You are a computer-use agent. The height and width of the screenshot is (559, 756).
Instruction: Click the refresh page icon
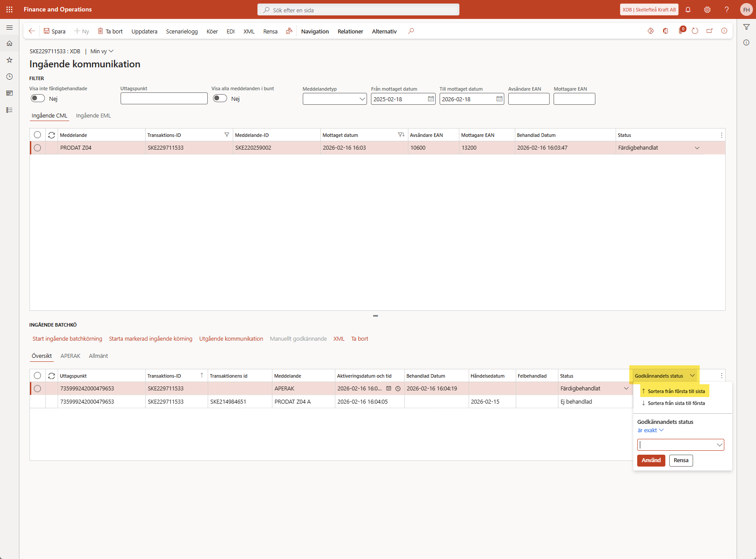695,31
